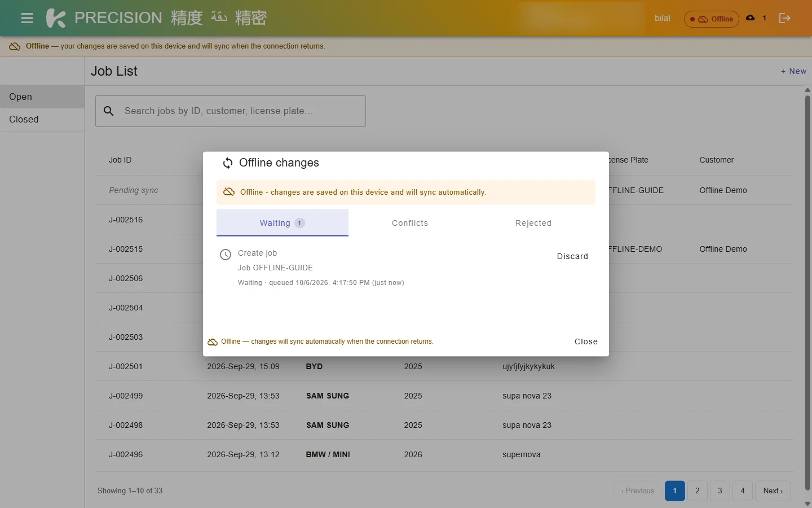The height and width of the screenshot is (508, 812).
Task: Click the cloud-off icon in the dialog footer
Action: [x=213, y=342]
